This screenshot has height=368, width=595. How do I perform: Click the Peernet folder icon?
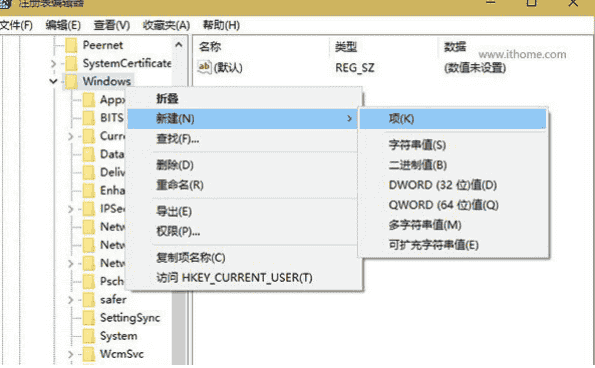[71, 45]
